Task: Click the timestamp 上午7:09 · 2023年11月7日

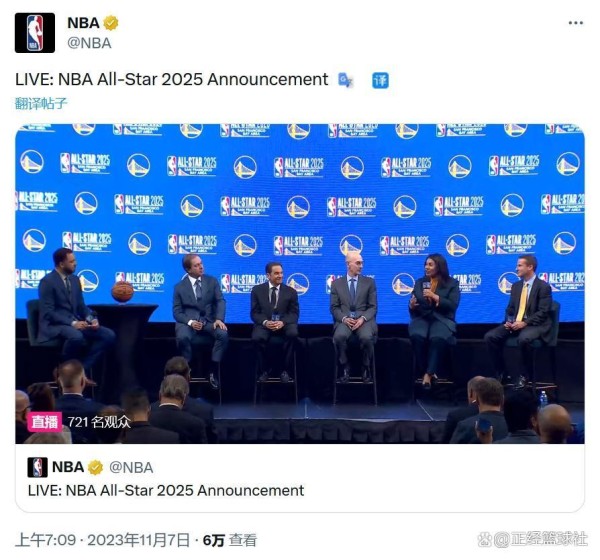Action: (x=103, y=540)
